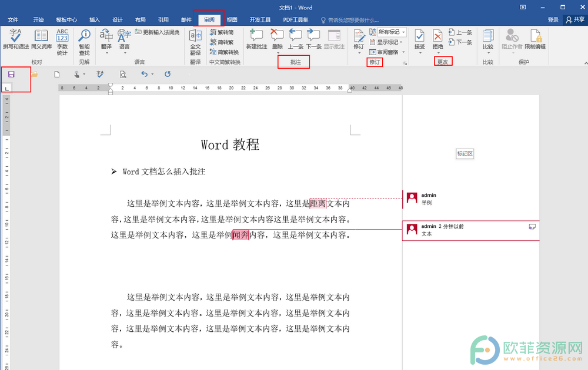Expand the 显示标记 show markup menu
Screen dimensions: 588x370
(x=386, y=42)
